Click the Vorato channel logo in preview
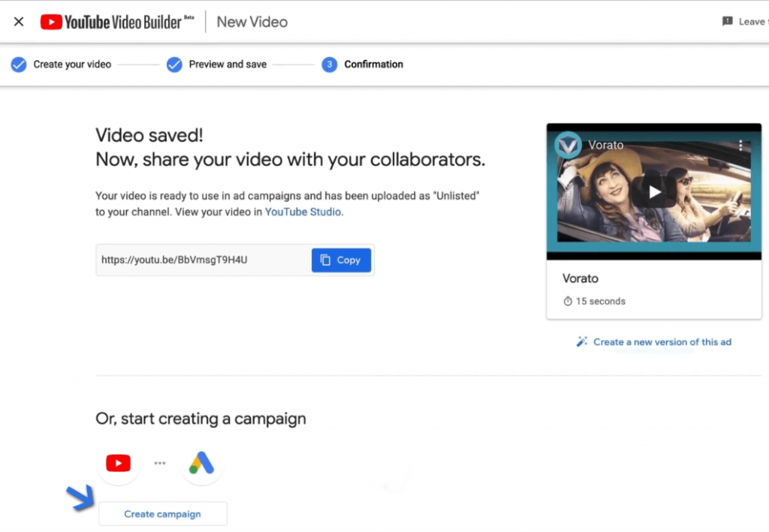 click(568, 145)
